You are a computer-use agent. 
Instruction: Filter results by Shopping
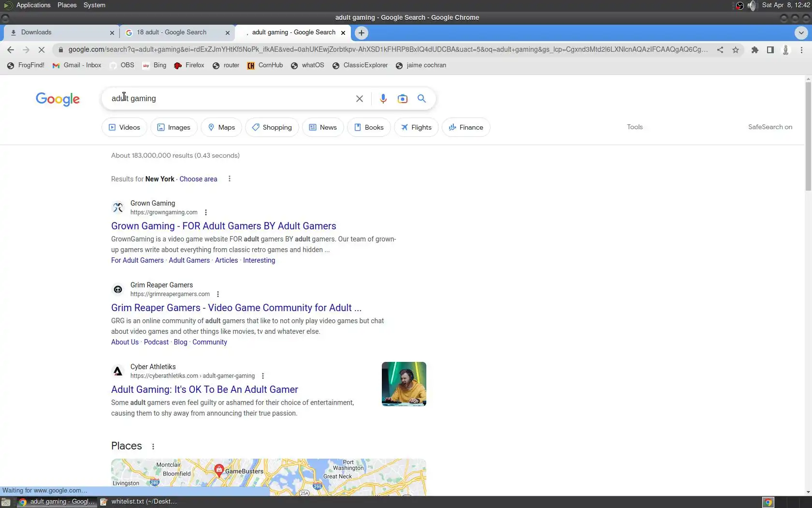272,127
